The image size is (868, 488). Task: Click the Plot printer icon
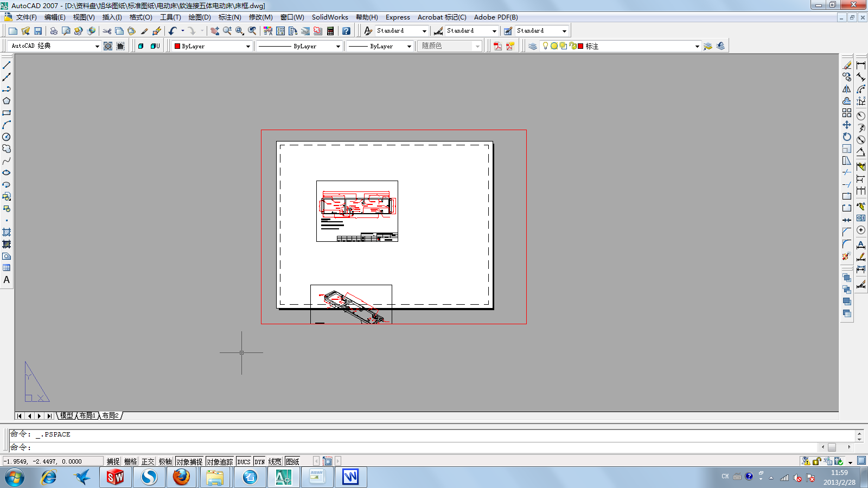pyautogui.click(x=54, y=31)
